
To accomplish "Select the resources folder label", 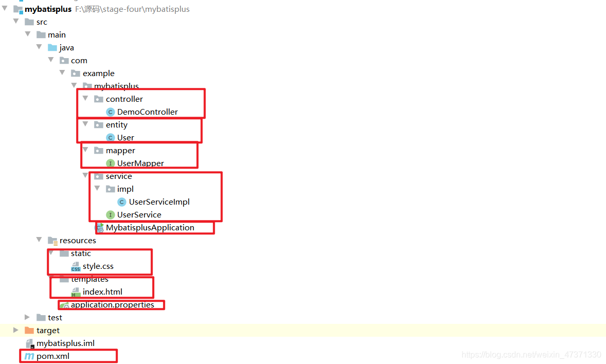I will point(78,240).
